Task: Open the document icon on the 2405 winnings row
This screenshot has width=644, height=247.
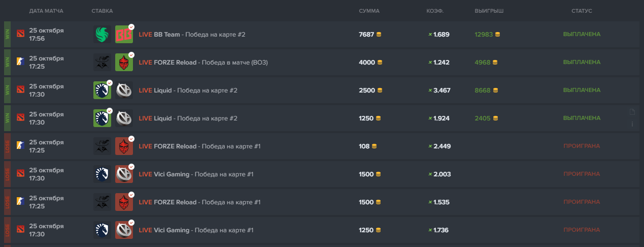Action: point(632,112)
